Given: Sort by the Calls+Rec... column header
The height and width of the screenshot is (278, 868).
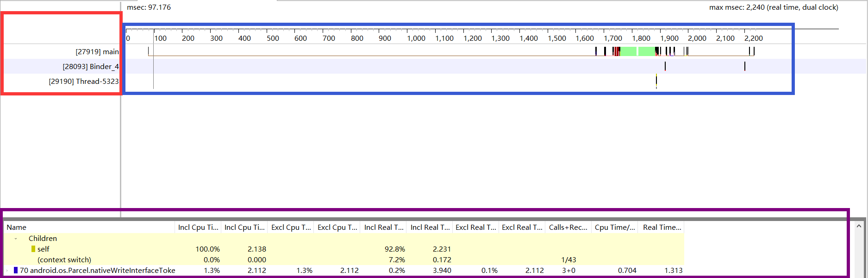Looking at the screenshot, I should coord(568,227).
